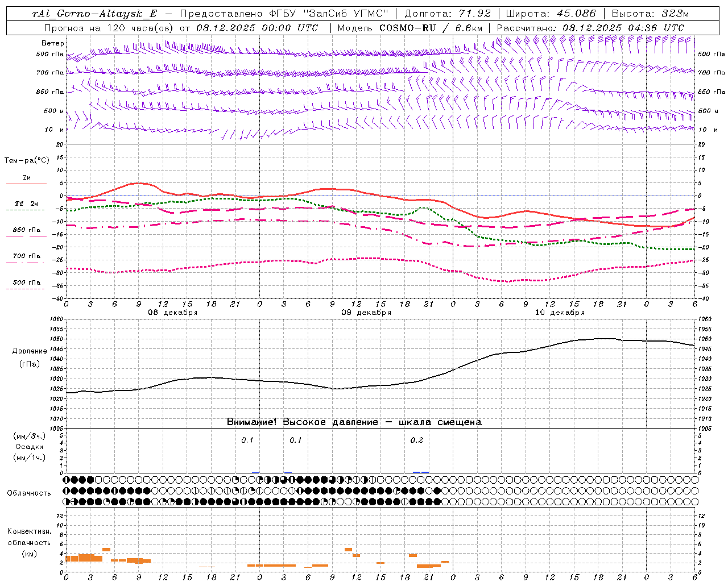Click the (мм/3ч.) unit label

coord(30,436)
